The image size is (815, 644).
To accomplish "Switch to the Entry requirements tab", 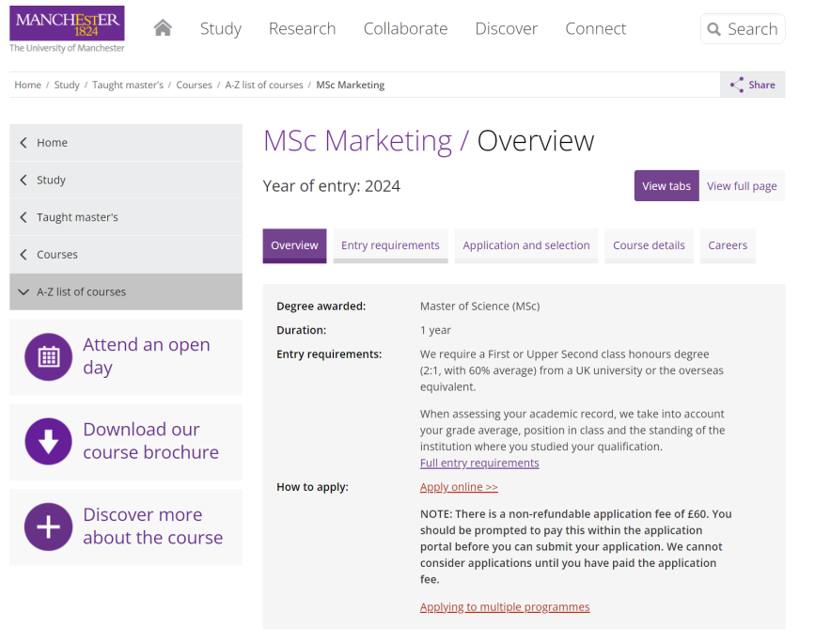I will (x=390, y=246).
